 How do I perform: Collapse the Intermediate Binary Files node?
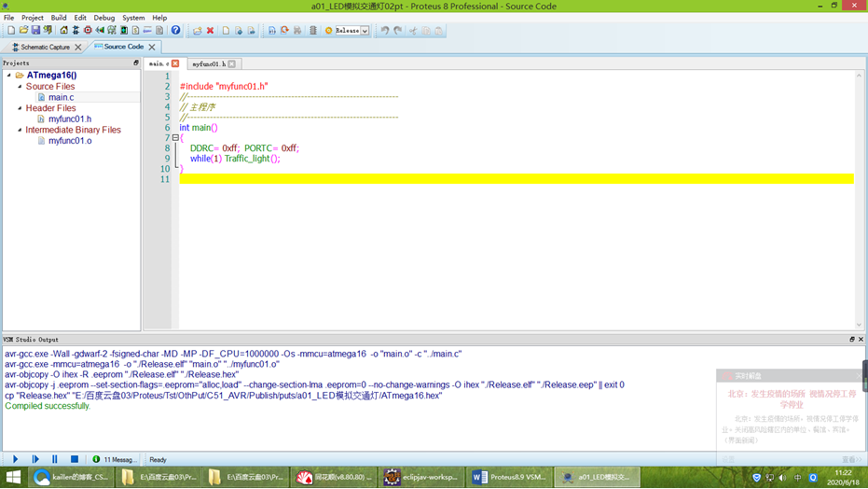point(20,130)
